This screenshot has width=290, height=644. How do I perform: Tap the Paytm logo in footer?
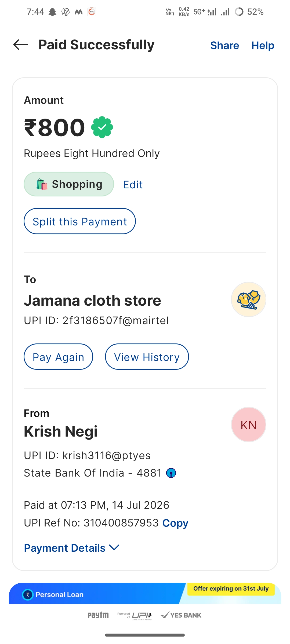tap(98, 615)
